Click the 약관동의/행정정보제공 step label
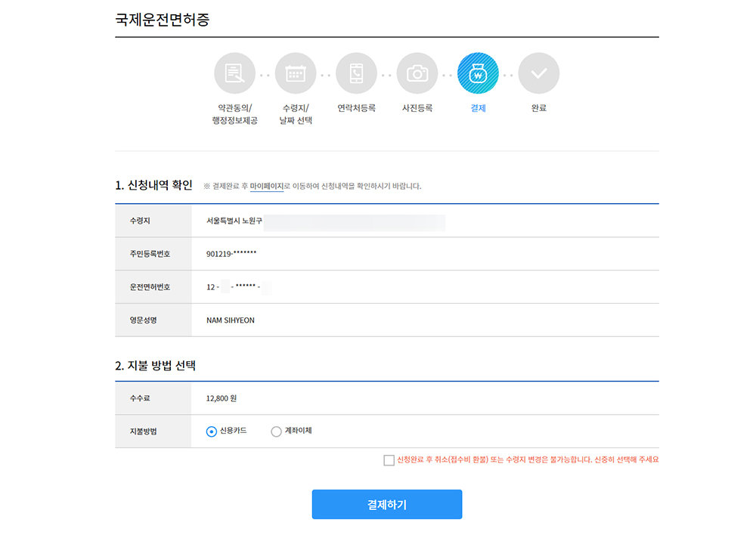The image size is (756, 538). (x=234, y=114)
